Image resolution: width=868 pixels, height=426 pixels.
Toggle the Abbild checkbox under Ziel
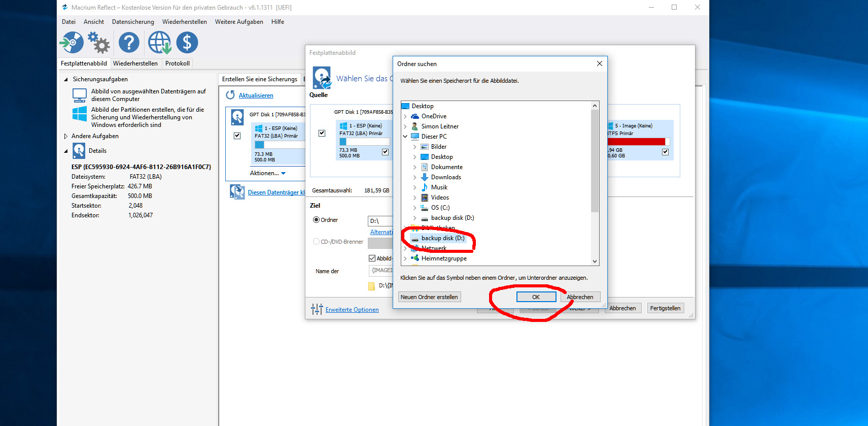pos(372,258)
